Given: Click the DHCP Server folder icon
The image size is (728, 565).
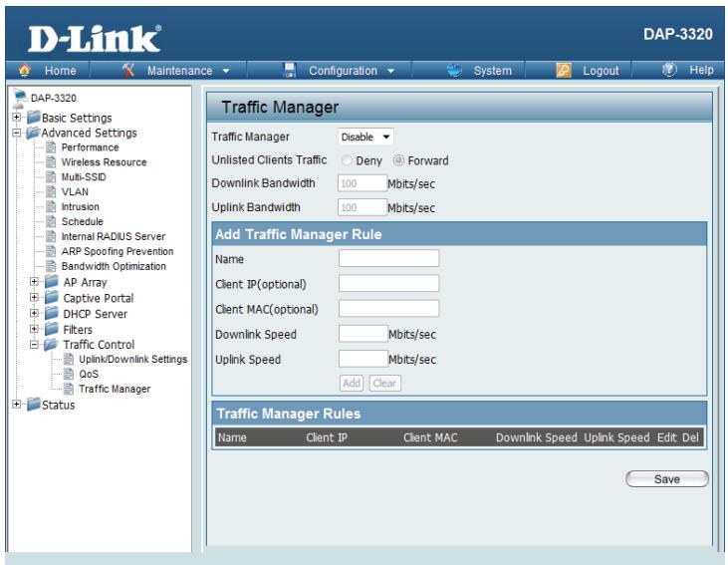Looking at the screenshot, I should click(x=52, y=313).
